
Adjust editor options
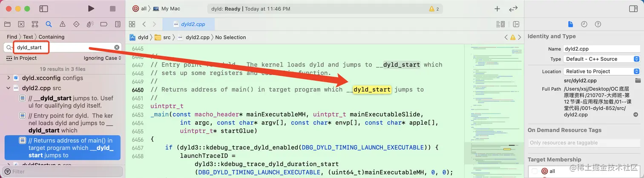[x=500, y=24]
